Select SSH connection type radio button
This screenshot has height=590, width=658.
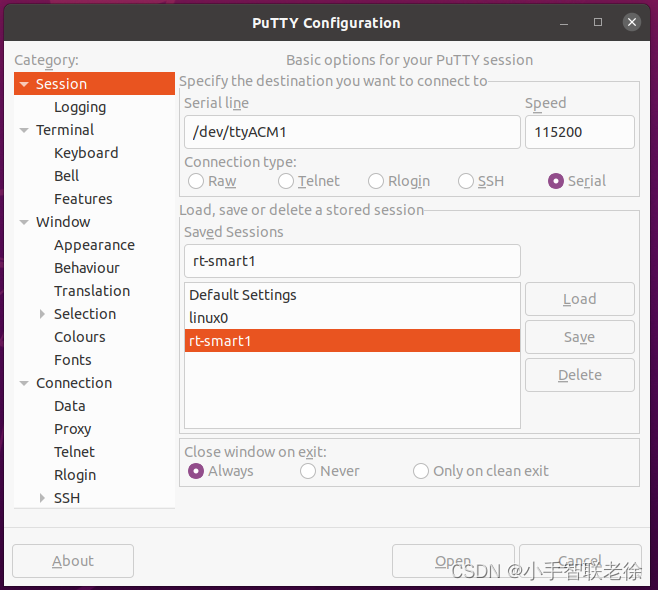(x=466, y=181)
